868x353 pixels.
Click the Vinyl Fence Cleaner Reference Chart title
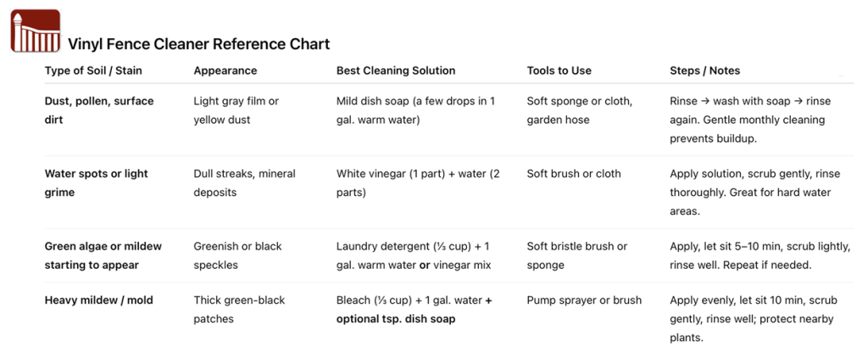click(x=198, y=44)
